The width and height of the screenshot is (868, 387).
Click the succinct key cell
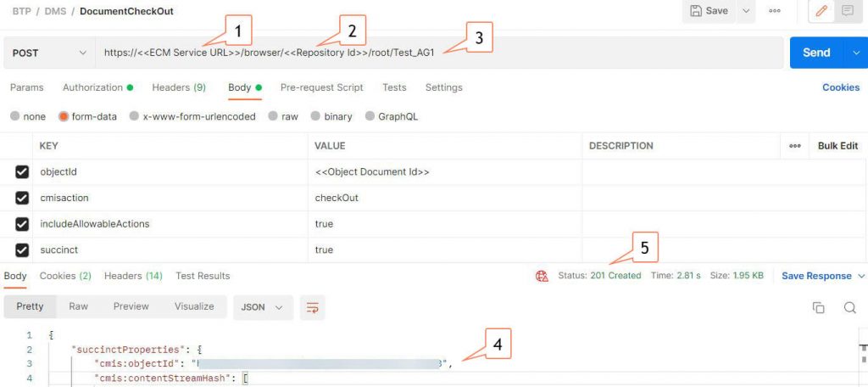tap(170, 250)
